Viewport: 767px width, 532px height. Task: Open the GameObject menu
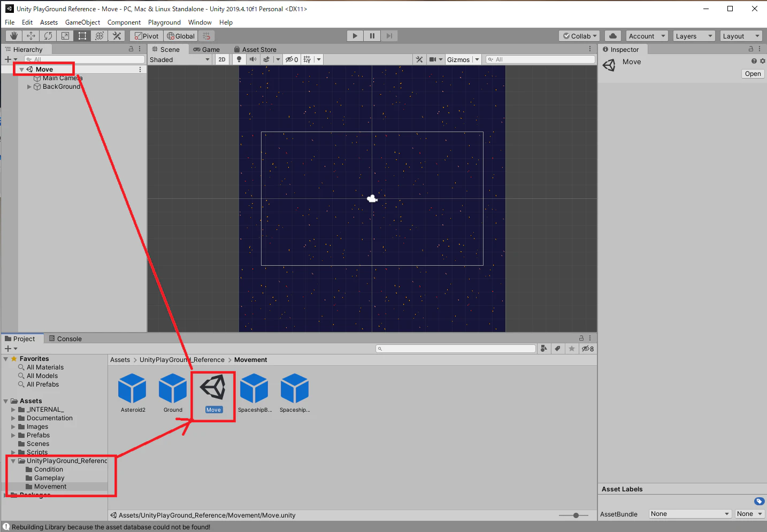tap(82, 22)
